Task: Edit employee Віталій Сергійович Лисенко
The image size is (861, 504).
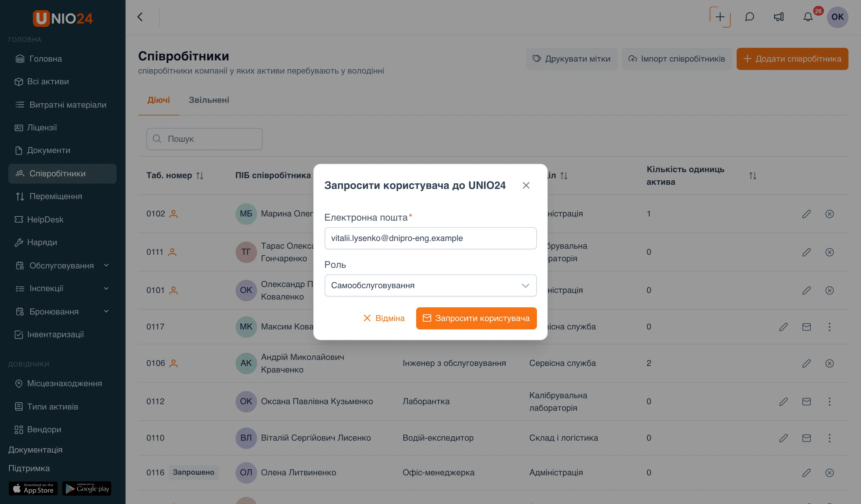Action: tap(784, 438)
